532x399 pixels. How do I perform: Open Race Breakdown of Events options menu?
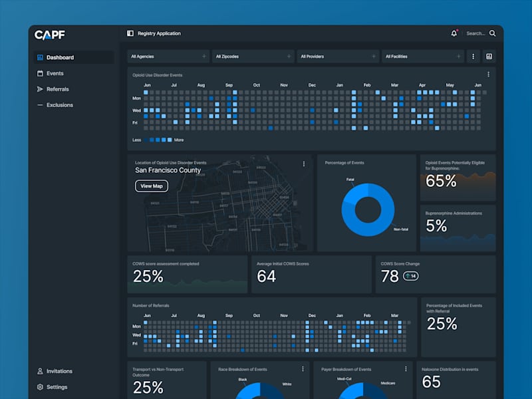pyautogui.click(x=303, y=369)
